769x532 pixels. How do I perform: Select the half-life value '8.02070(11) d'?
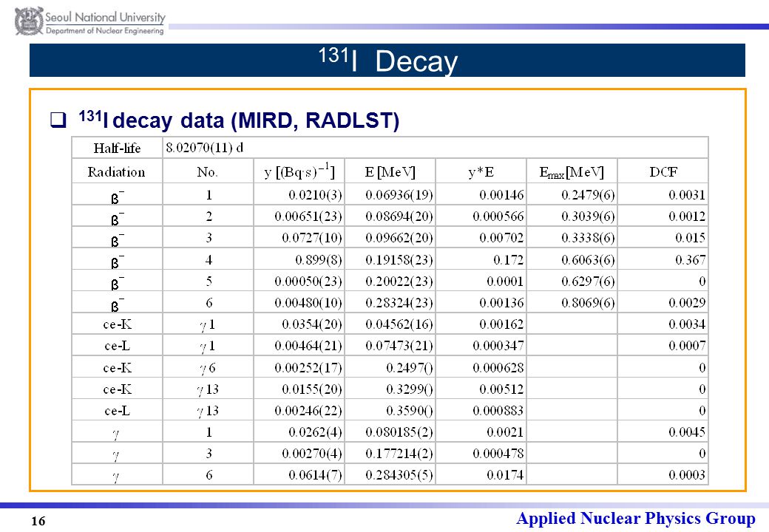tap(205, 148)
